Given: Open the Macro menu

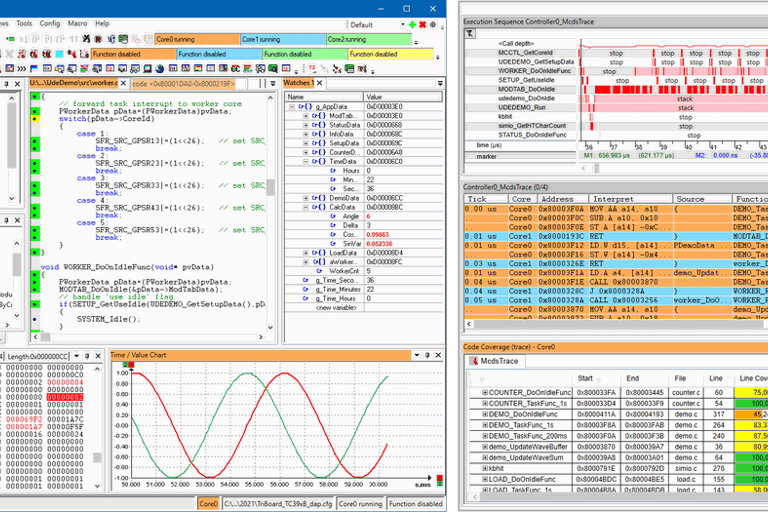Looking at the screenshot, I should [x=79, y=23].
